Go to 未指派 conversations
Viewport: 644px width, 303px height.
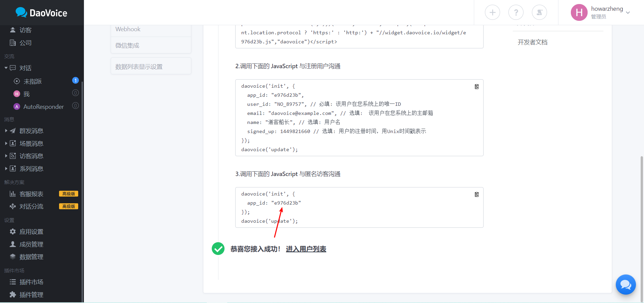click(33, 81)
